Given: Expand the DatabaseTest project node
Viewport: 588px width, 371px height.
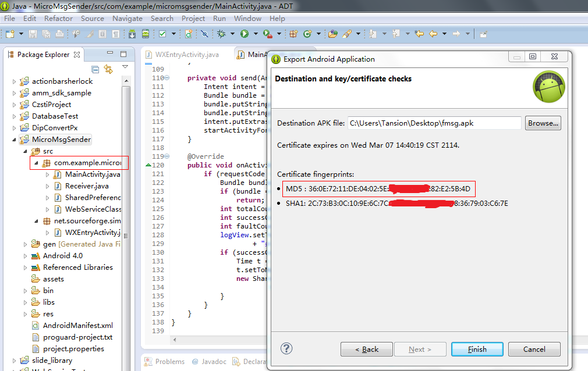Looking at the screenshot, I should click(x=15, y=116).
